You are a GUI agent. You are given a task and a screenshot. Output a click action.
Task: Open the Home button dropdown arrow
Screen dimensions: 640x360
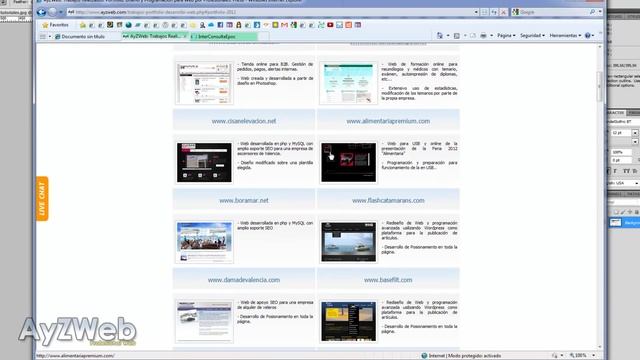(x=448, y=36)
